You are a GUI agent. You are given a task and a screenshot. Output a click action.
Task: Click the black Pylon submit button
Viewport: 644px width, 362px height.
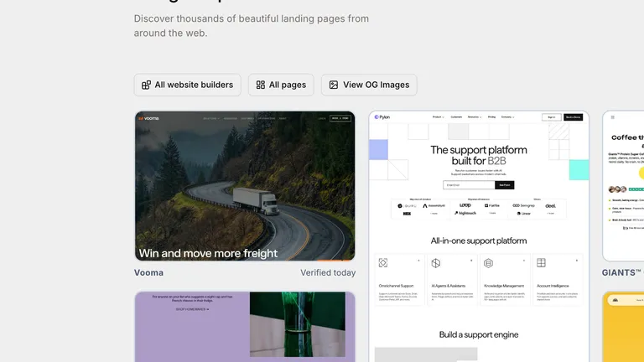point(504,185)
